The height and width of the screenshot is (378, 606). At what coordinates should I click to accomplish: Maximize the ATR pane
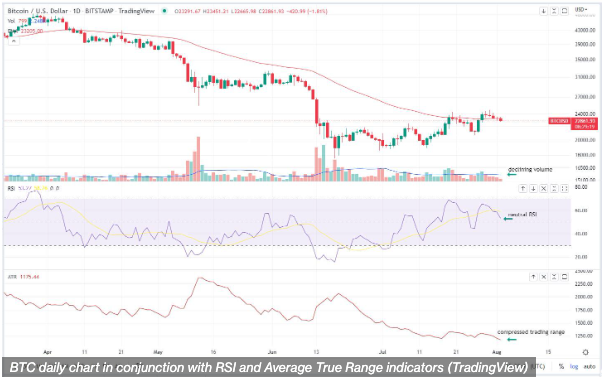coord(564,277)
